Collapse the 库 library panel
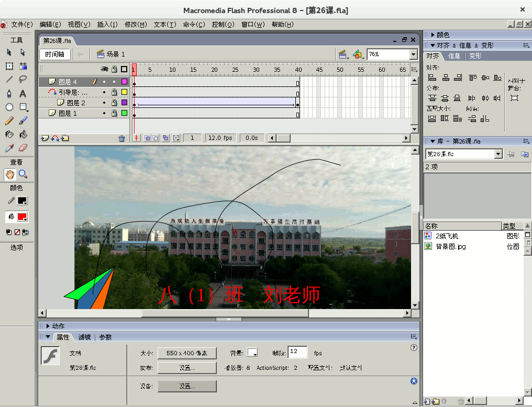Screen dimensions: 532x407 click(x=433, y=141)
